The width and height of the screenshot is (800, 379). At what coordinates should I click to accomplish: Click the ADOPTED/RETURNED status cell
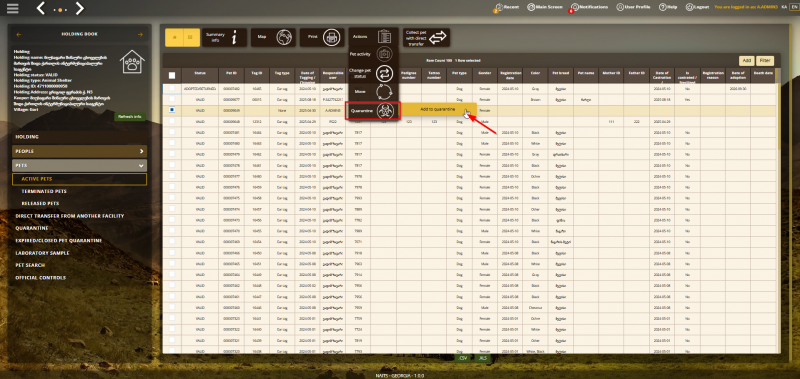pyautogui.click(x=200, y=88)
